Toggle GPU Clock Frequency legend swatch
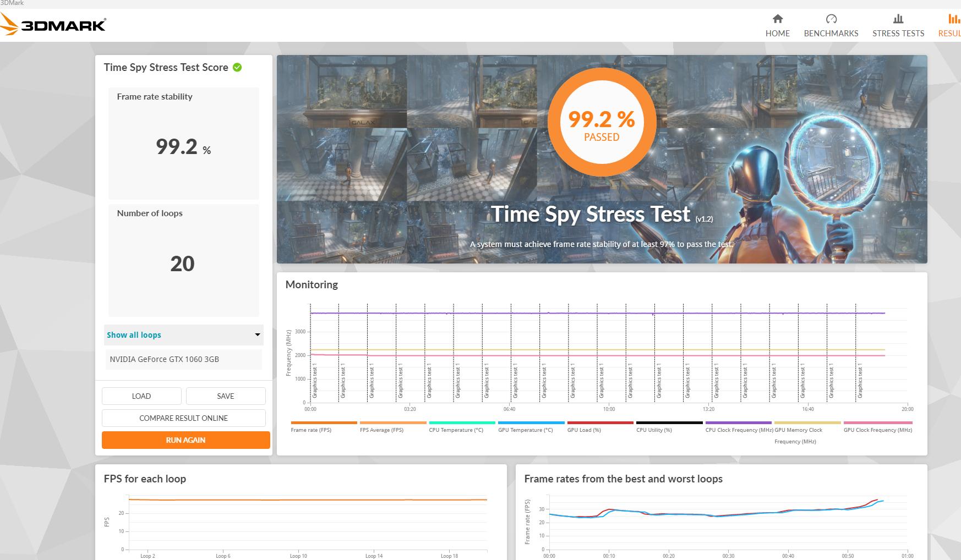 pyautogui.click(x=877, y=423)
